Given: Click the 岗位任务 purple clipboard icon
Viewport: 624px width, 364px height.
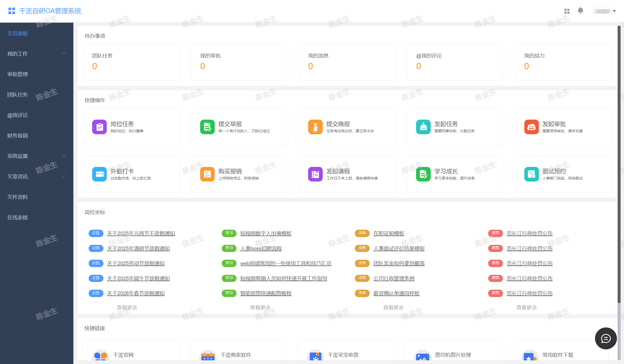Looking at the screenshot, I should pos(99,127).
